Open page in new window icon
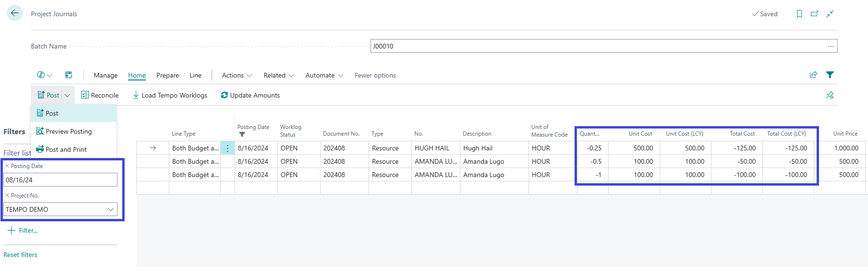 point(814,14)
